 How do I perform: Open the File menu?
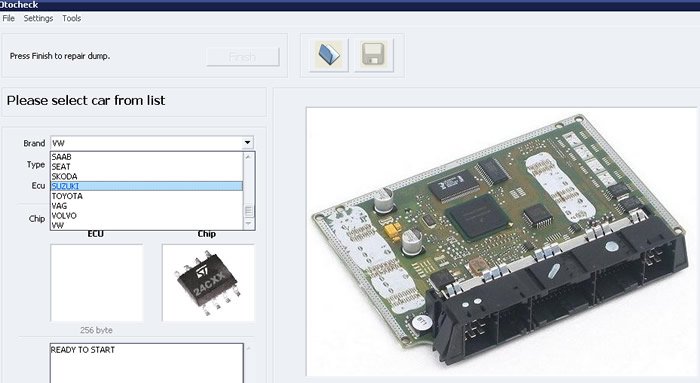(x=8, y=18)
